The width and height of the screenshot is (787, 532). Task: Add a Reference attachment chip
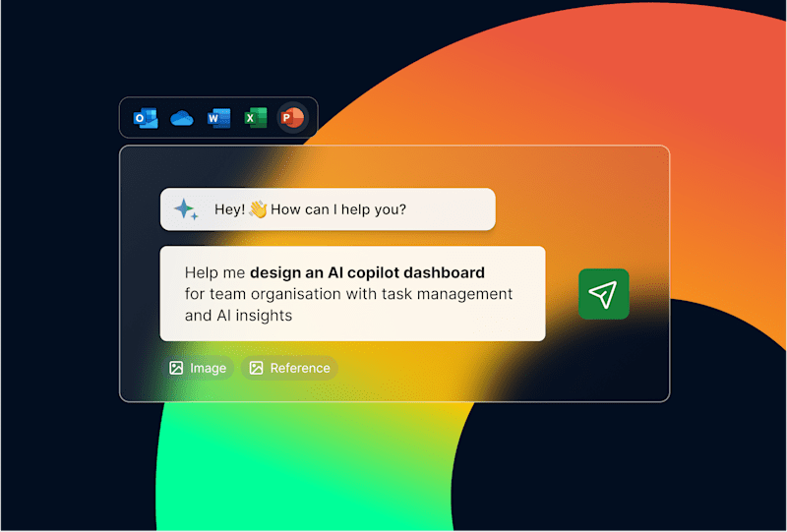pos(289,368)
